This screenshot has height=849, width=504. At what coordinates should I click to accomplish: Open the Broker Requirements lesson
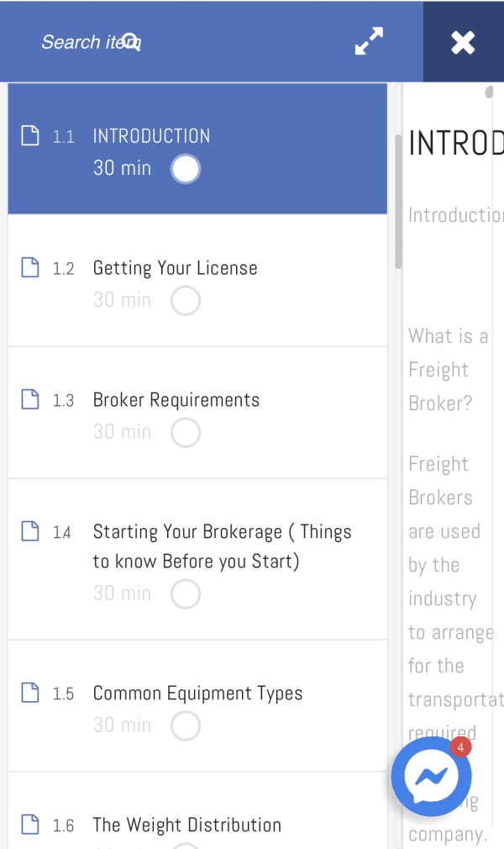click(x=176, y=400)
